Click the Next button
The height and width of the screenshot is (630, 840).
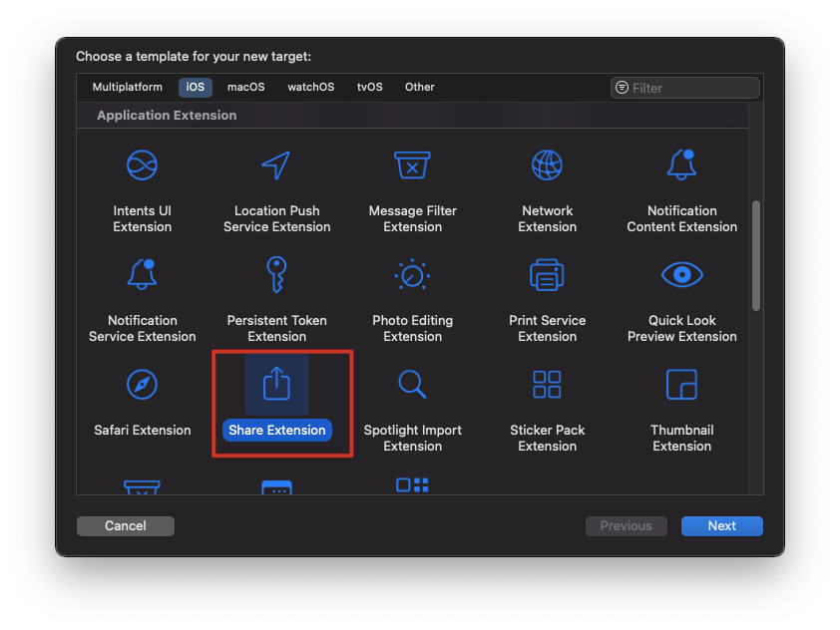pos(721,525)
